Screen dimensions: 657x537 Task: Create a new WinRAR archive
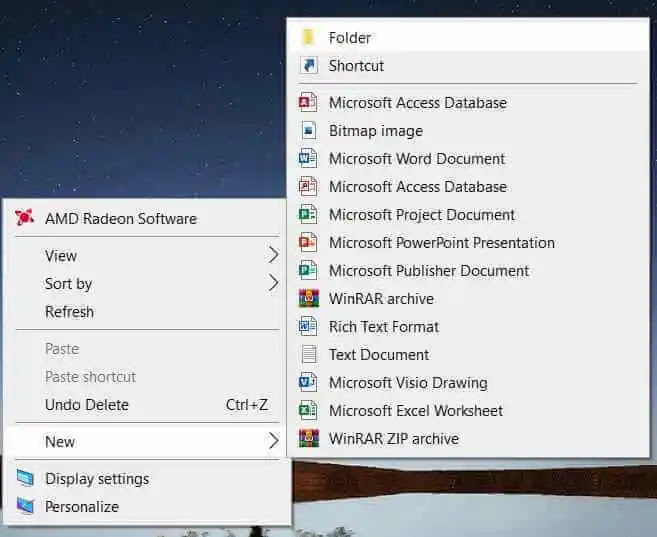tap(468, 299)
